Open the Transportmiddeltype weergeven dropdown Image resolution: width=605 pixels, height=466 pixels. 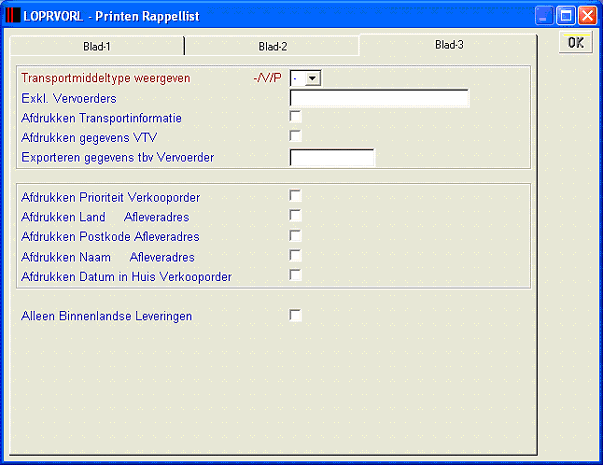[313, 78]
